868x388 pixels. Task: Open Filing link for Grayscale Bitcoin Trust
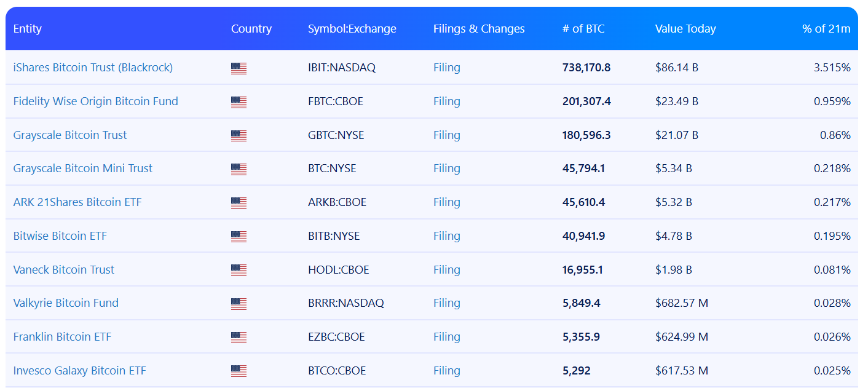(446, 135)
